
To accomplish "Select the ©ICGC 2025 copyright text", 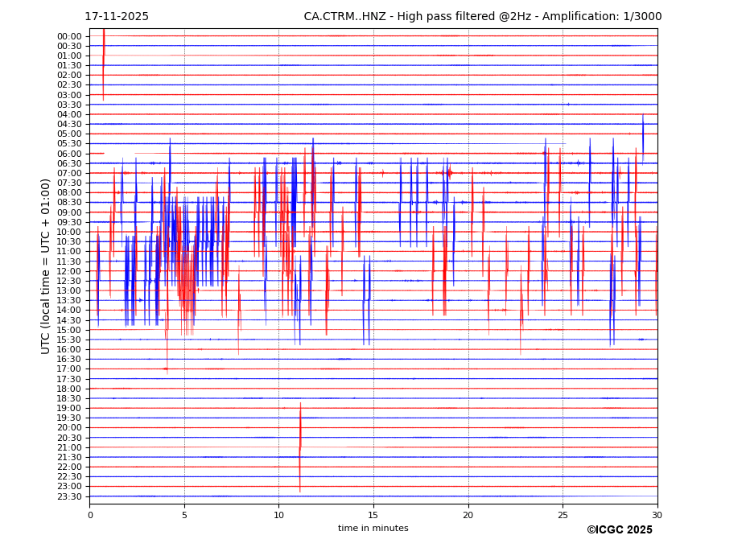I will [x=619, y=530].
